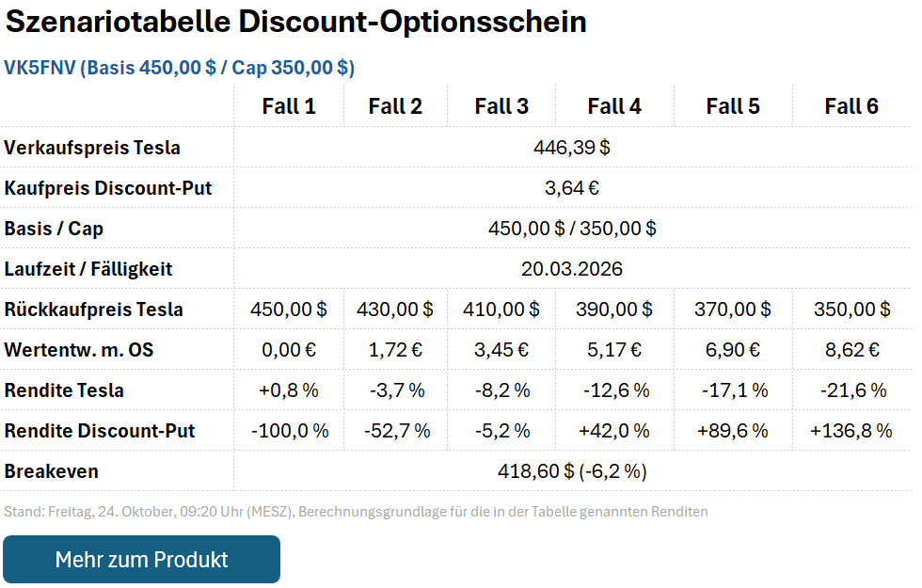This screenshot has width=922, height=588.
Task: Select the Kaufpreis Discount-Put row label
Action: click(x=108, y=188)
